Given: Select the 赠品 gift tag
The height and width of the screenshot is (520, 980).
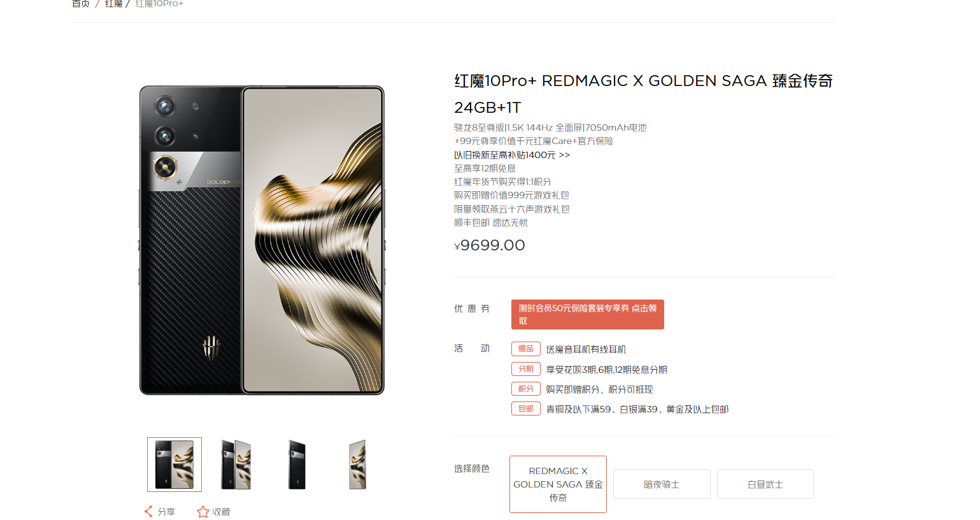Looking at the screenshot, I should pyautogui.click(x=526, y=349).
